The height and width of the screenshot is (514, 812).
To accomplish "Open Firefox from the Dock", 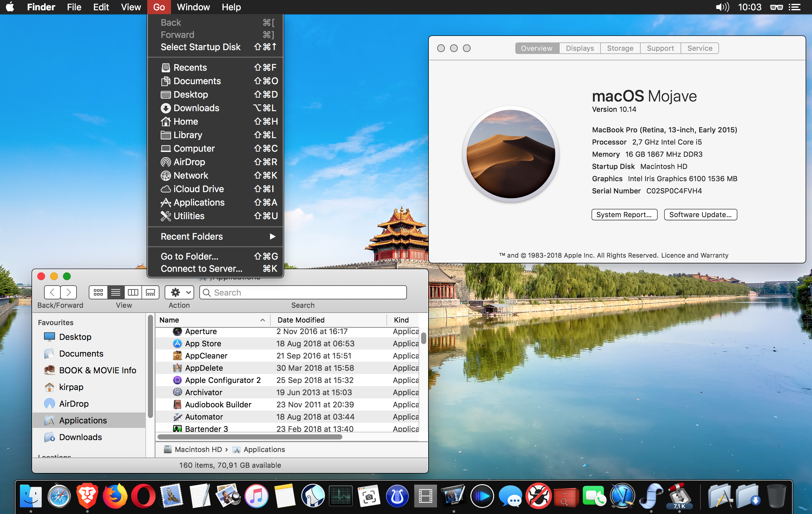I will (x=115, y=496).
